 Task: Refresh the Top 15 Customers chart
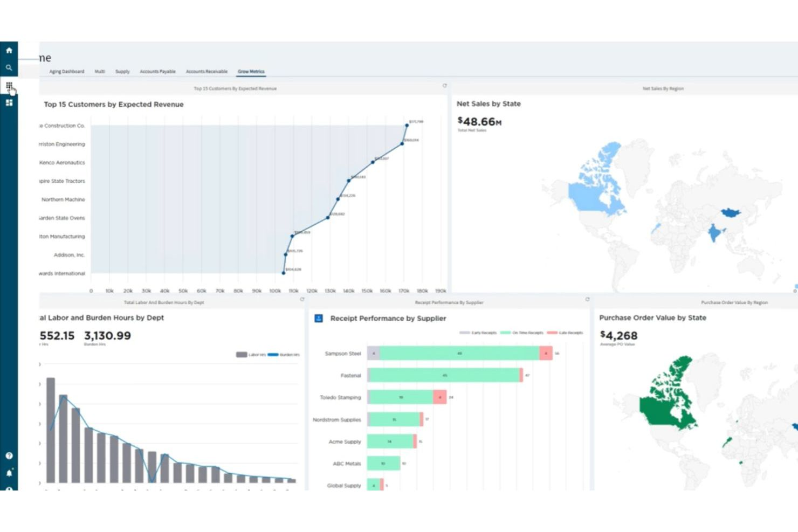(444, 85)
